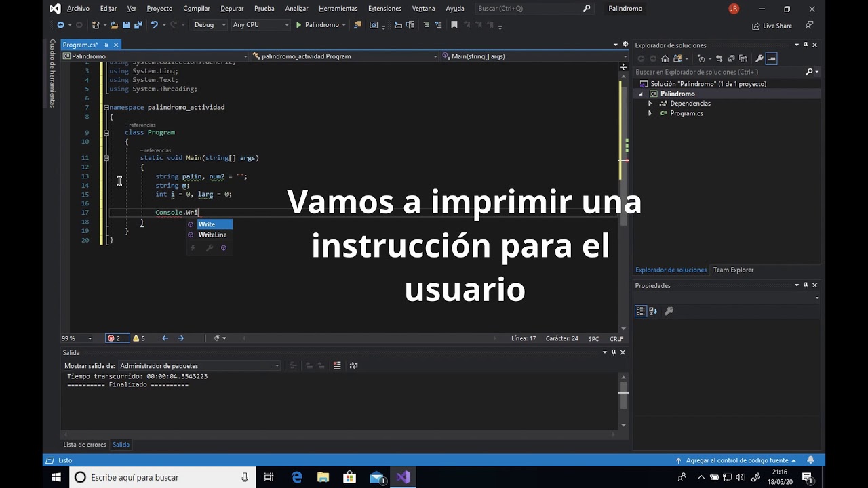
Task: Pin the Program.cs tab
Action: (x=106, y=45)
